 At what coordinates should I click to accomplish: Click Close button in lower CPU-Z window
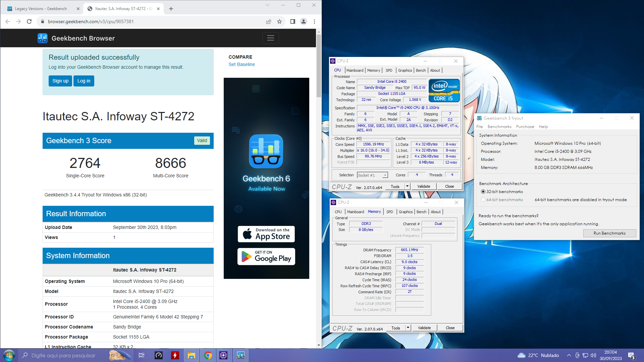click(450, 328)
